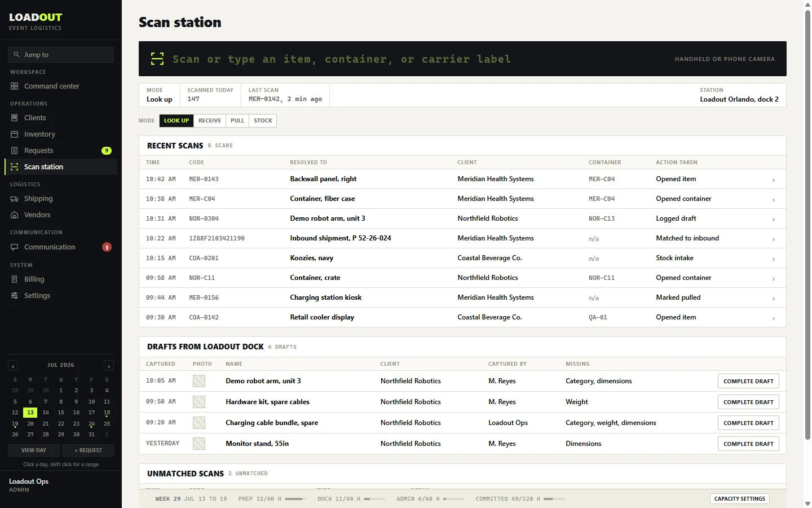Open Command center from the sidebar
This screenshot has width=812, height=508.
(x=61, y=86)
